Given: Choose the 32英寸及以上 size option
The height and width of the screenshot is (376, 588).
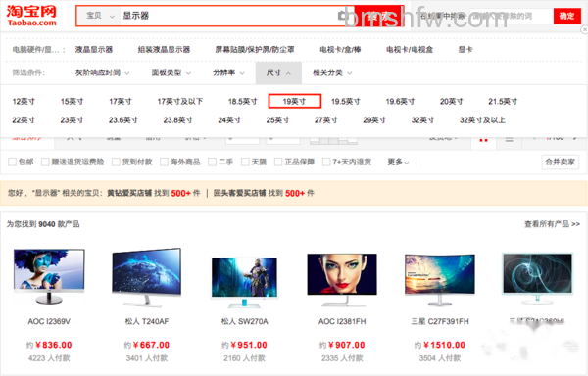Looking at the screenshot, I should click(482, 120).
